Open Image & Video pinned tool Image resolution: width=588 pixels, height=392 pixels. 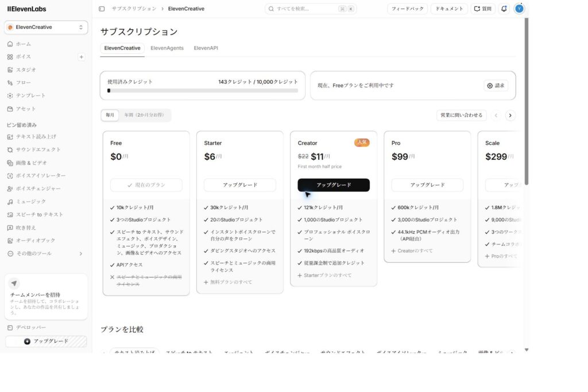pos(31,163)
